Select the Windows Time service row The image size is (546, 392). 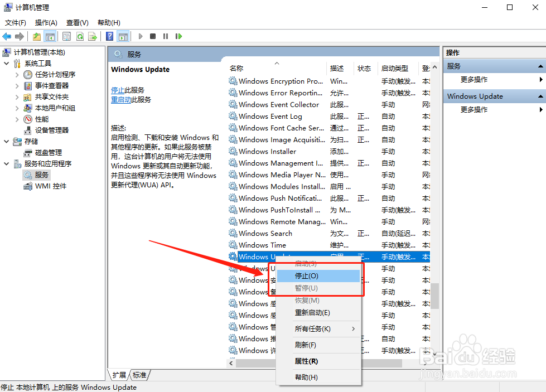(x=329, y=245)
